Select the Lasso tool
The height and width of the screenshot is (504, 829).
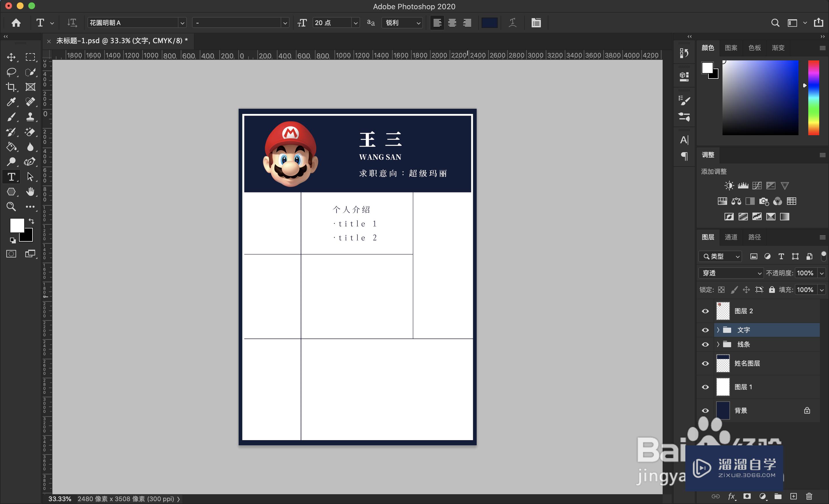pyautogui.click(x=11, y=72)
